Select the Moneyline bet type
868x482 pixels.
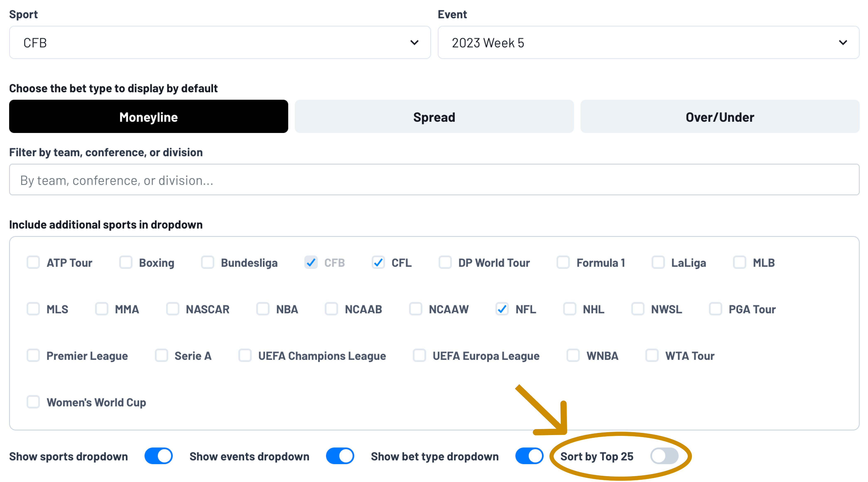pos(149,117)
